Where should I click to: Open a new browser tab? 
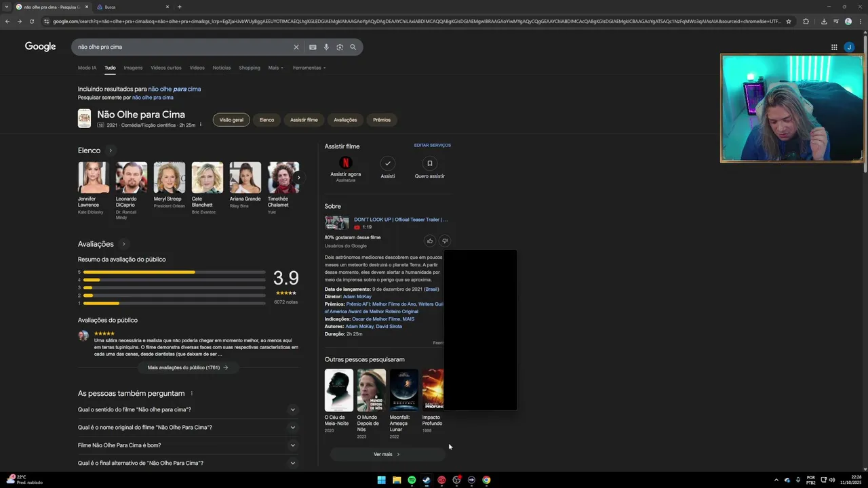pos(179,7)
